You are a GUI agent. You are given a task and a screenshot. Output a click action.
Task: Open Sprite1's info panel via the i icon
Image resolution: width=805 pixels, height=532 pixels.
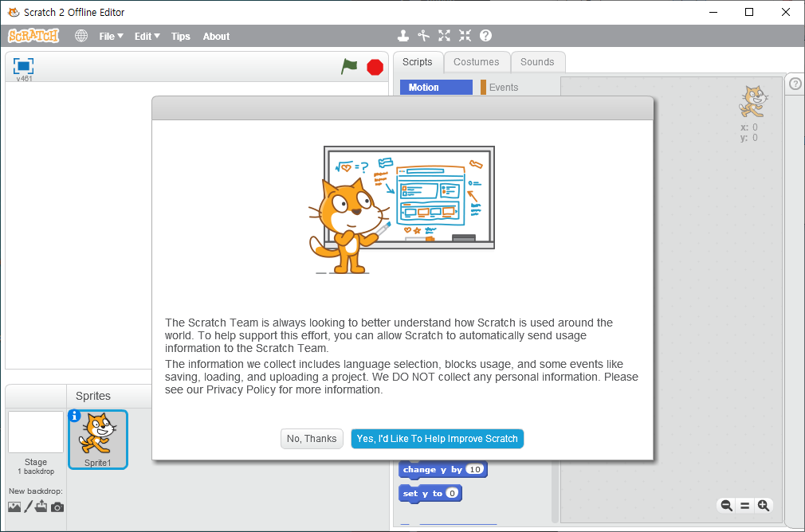tap(75, 416)
